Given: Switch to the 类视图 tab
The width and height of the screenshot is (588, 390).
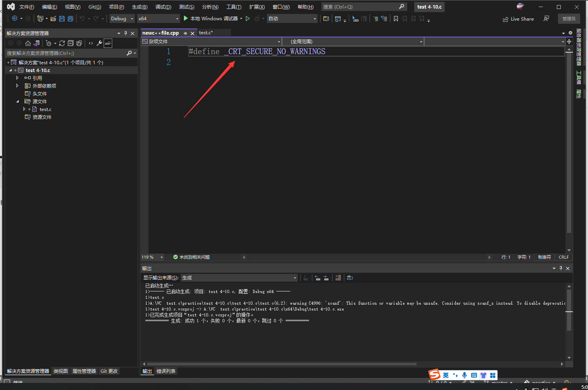Looking at the screenshot, I should coord(61,371).
